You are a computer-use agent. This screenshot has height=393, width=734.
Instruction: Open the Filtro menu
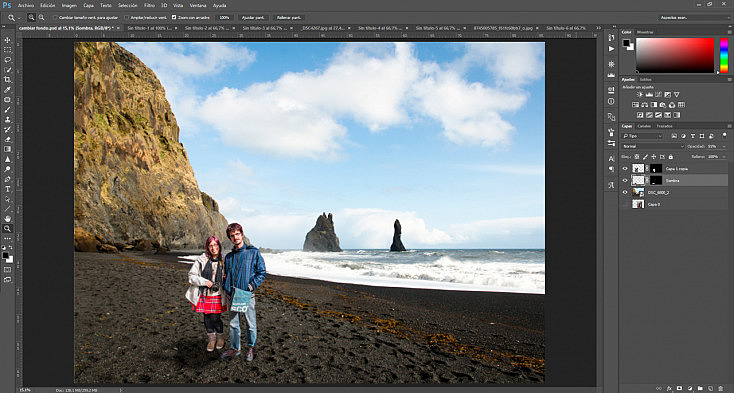click(149, 6)
